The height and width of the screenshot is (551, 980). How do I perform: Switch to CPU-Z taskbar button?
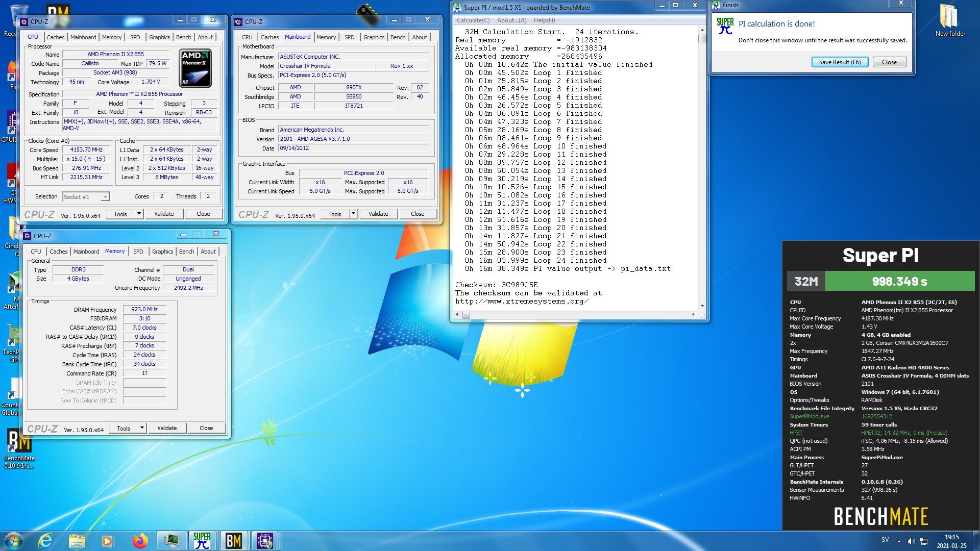(x=265, y=540)
